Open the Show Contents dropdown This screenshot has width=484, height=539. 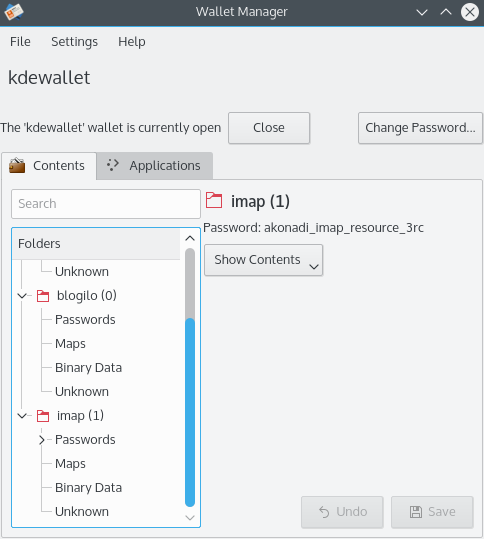(264, 260)
